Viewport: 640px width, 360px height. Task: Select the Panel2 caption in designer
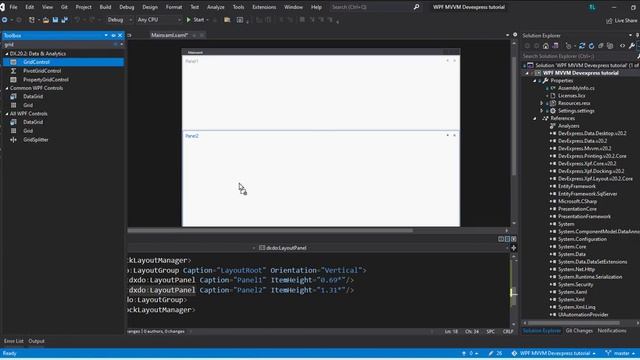tap(192, 136)
